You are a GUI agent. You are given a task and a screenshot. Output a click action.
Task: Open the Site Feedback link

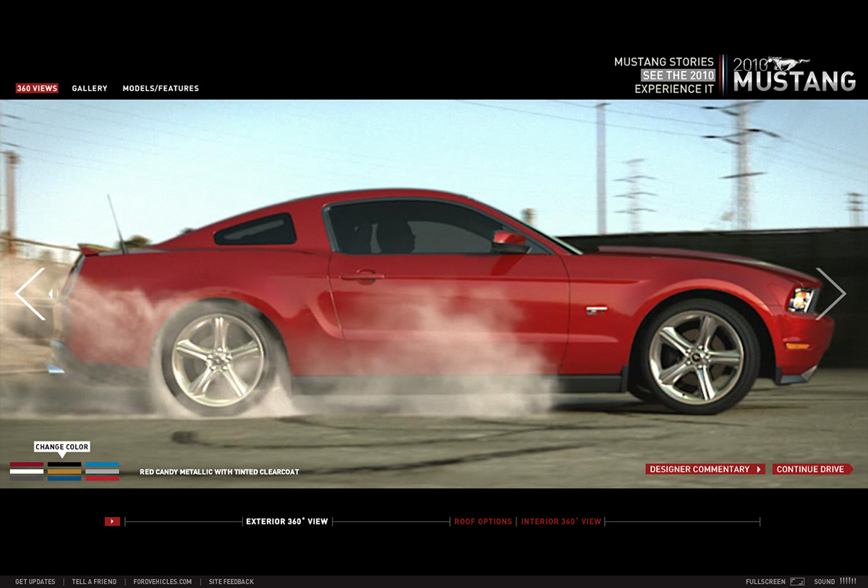[x=231, y=581]
